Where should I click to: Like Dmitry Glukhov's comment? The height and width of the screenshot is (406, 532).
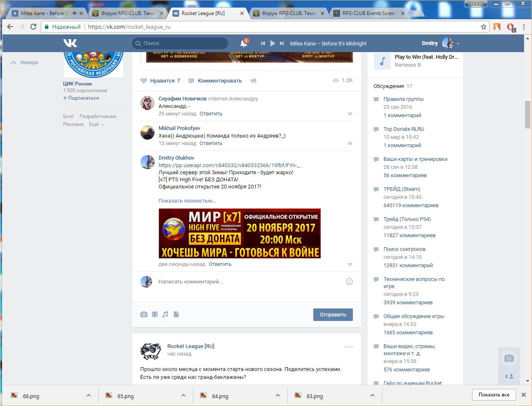[x=350, y=264]
